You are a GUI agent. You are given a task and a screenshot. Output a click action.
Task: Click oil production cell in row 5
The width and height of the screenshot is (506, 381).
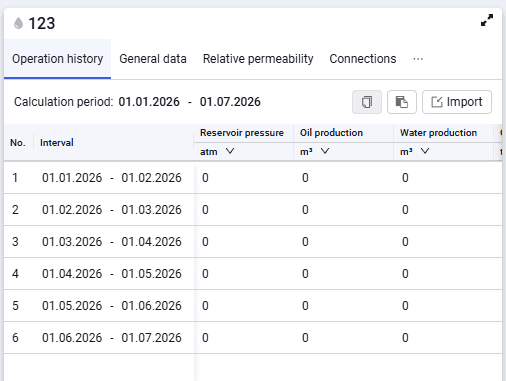(x=344, y=306)
